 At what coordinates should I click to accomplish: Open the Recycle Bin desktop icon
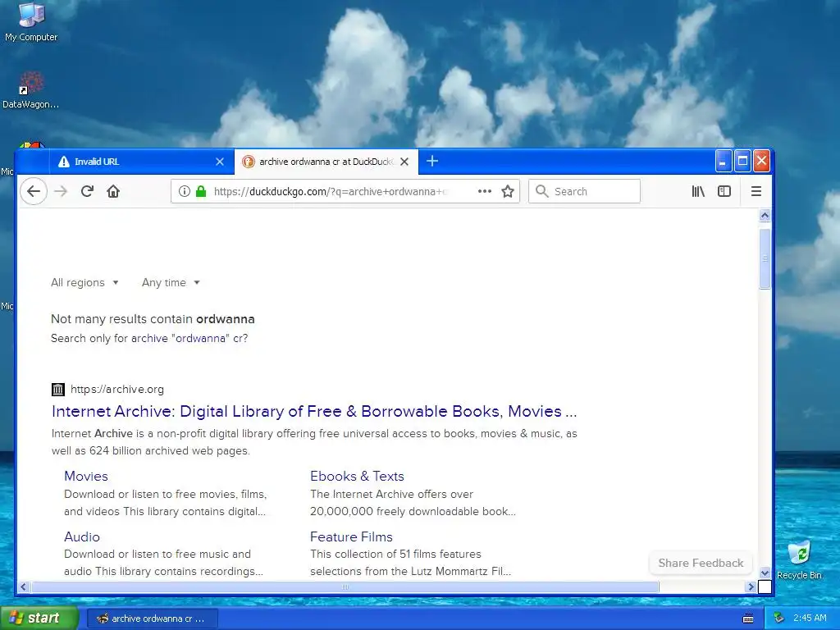coord(799,559)
